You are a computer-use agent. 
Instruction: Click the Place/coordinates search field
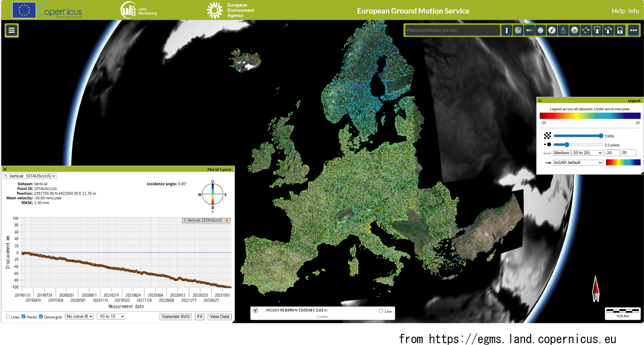point(452,30)
